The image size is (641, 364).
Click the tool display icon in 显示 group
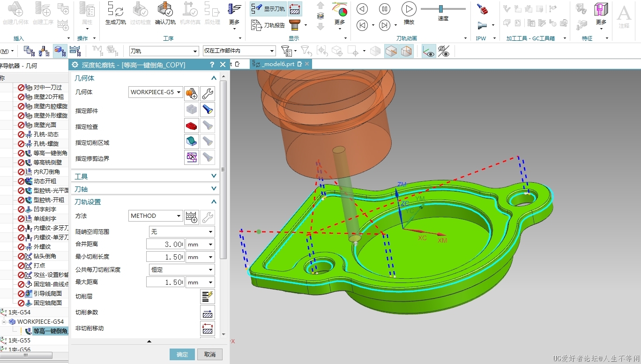point(295,25)
